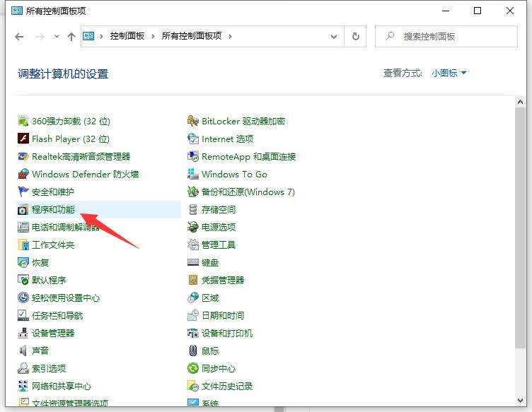This screenshot has height=412, width=532.
Task: Open the 声音 speaker icon
Action: click(x=23, y=351)
